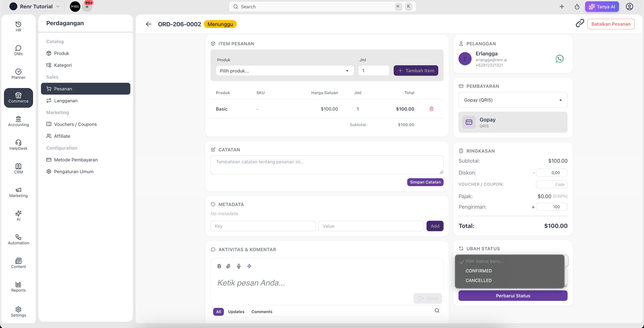Open the timer icon in top bar

577,7
